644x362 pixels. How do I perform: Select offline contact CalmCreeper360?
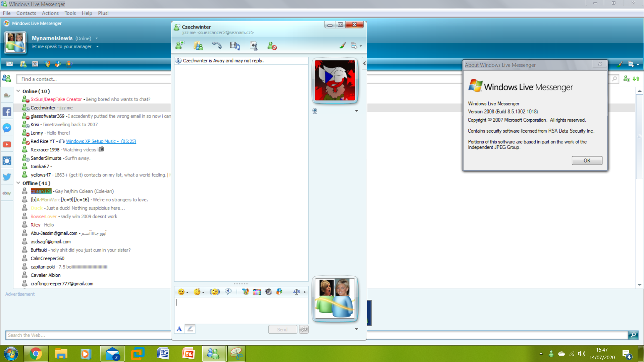click(x=47, y=259)
